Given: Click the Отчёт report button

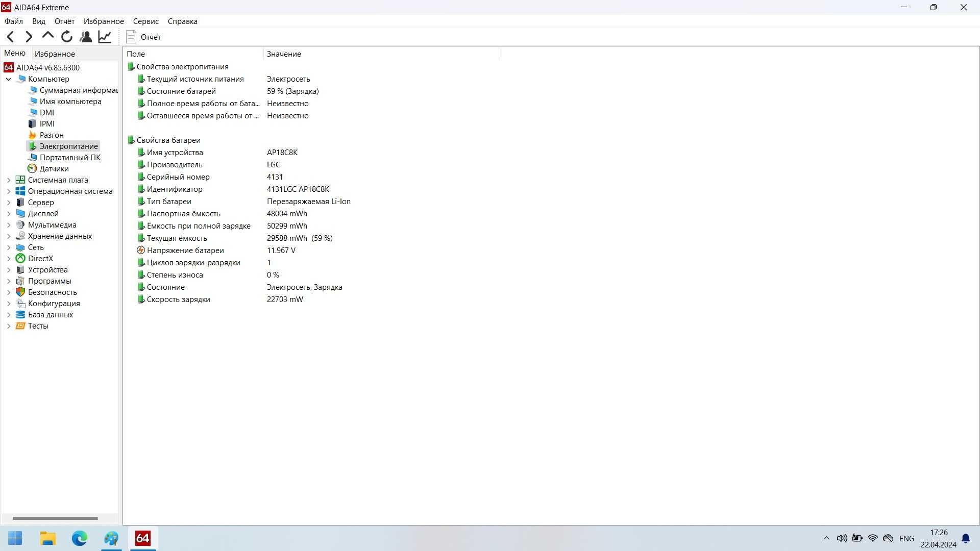Looking at the screenshot, I should (x=143, y=37).
